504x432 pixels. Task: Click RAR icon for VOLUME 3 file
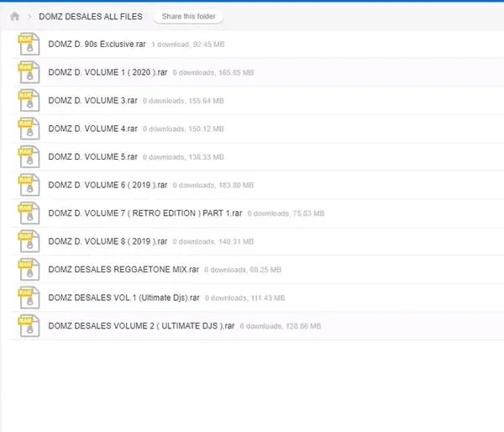(x=29, y=100)
